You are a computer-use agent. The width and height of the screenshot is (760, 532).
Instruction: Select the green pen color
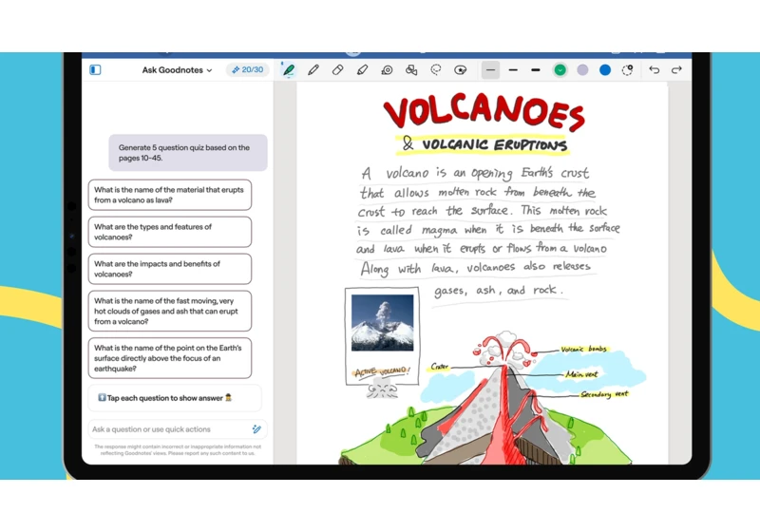[x=560, y=70]
